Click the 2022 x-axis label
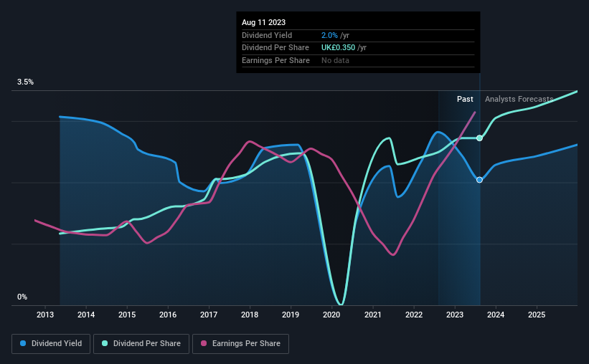Viewport: 589px width, 364px height. click(x=414, y=315)
